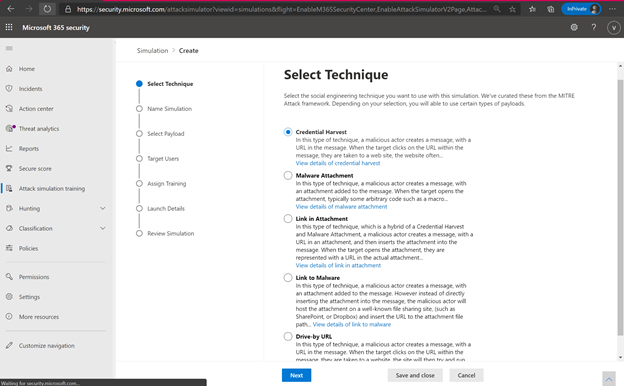Click the Next button

click(296, 375)
